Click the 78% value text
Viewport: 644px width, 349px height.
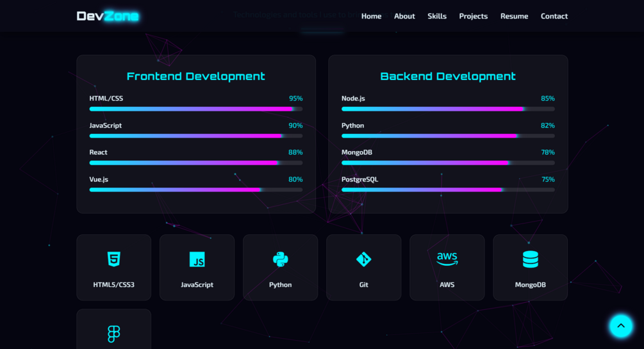tap(548, 152)
